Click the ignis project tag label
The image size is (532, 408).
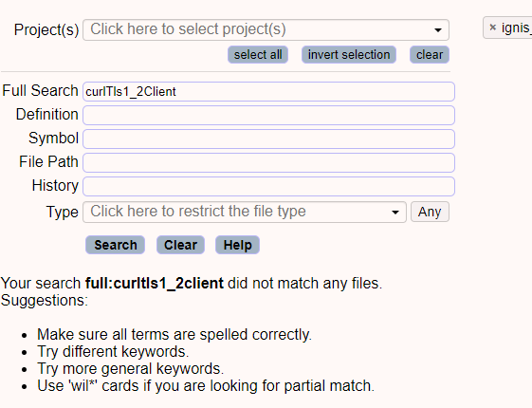[517, 28]
